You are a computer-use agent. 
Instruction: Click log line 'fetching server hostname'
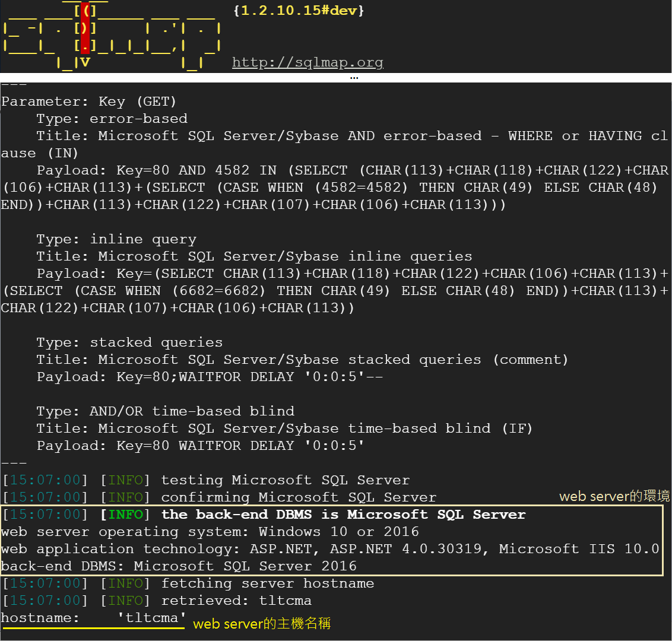click(267, 583)
